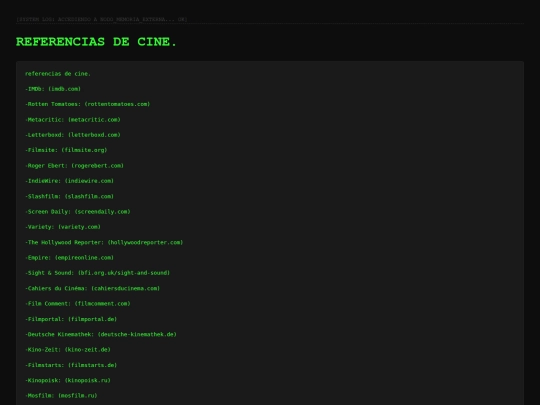Click the Sight & Sound entry
Viewport: 540px width, 405px height.
pos(97,273)
